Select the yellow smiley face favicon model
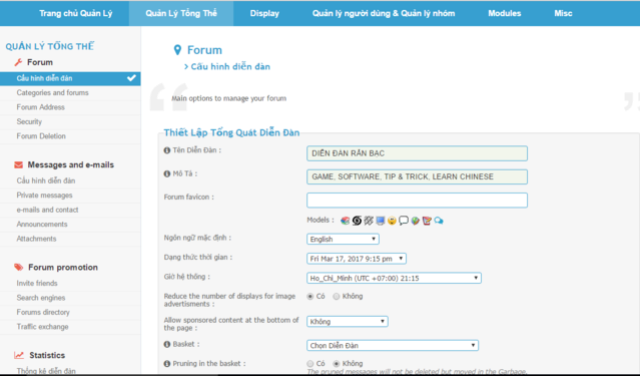 392,220
